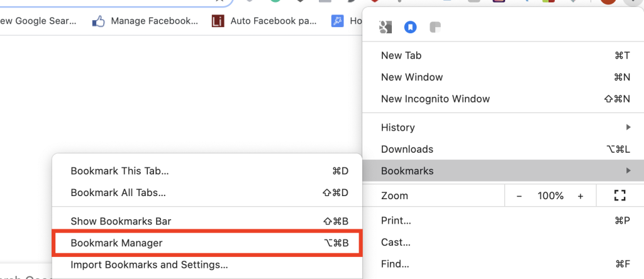Open a New Tab from menu

[x=503, y=55]
